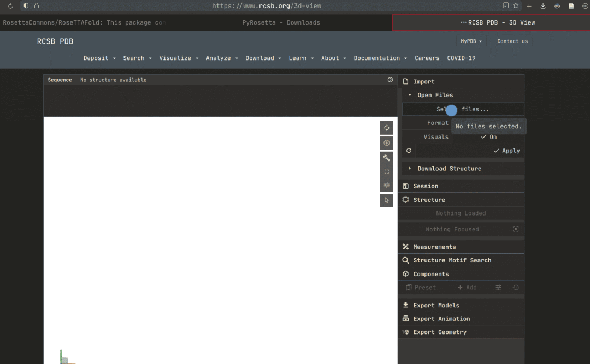This screenshot has height=364, width=590.
Task: Collapse the Open Files section
Action: [x=463, y=95]
